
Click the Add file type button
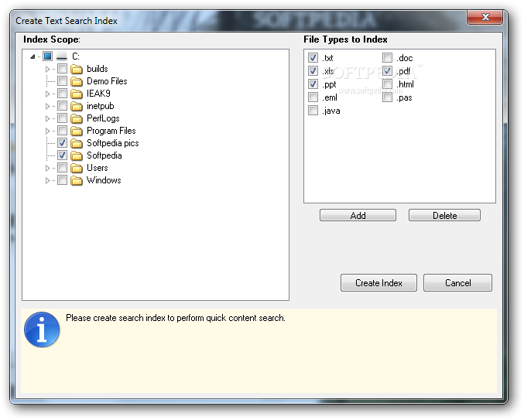358,215
